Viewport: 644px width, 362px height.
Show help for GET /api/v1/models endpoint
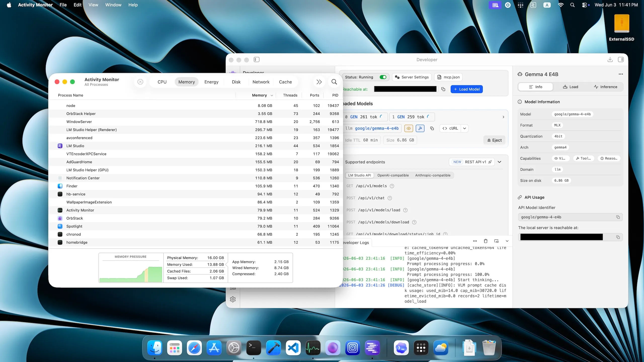point(392,186)
